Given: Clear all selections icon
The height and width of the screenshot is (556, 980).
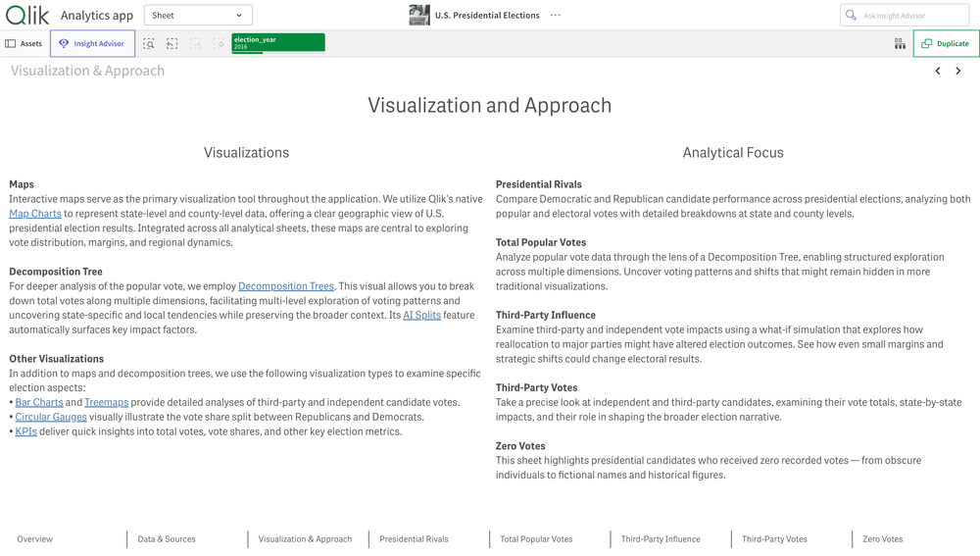Looking at the screenshot, I should tap(219, 44).
